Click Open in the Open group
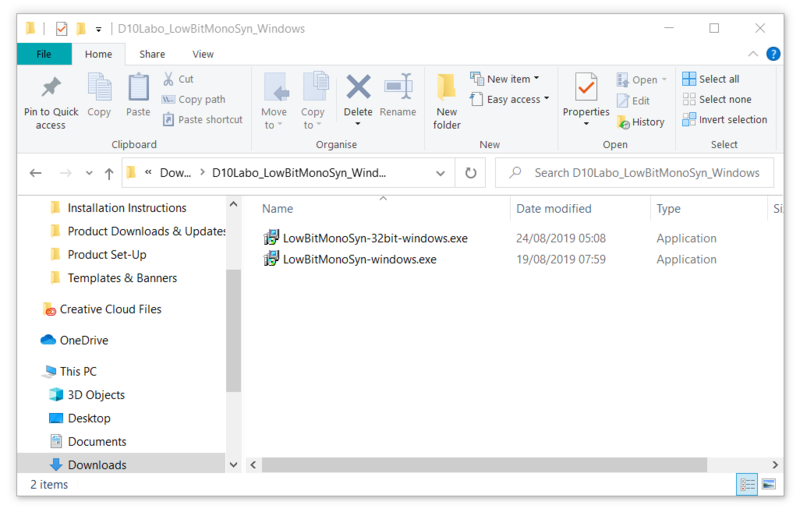 tap(642, 80)
